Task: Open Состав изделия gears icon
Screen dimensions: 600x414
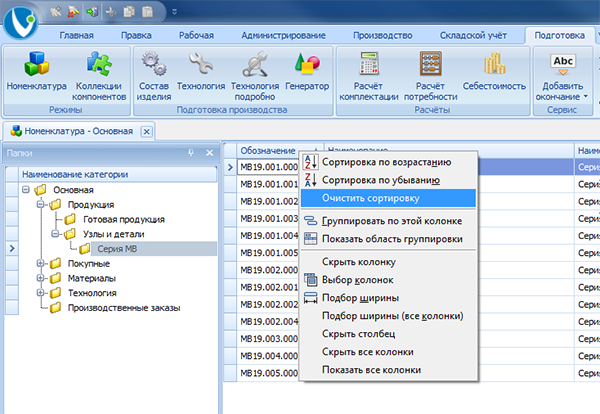Action: [x=152, y=66]
